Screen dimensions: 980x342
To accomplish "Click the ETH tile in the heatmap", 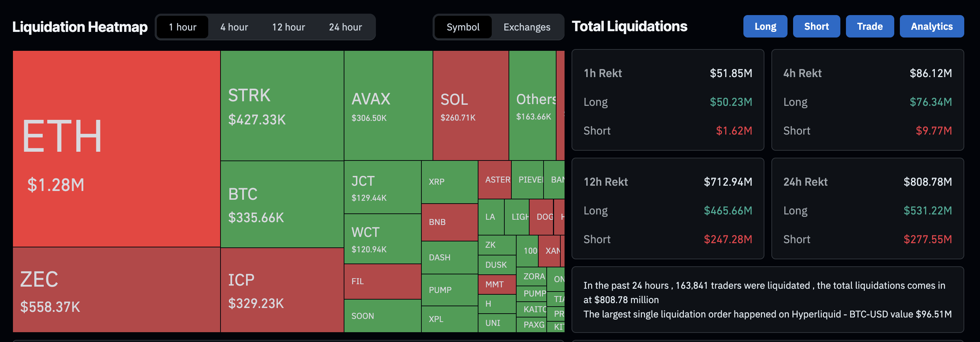I will [x=117, y=149].
